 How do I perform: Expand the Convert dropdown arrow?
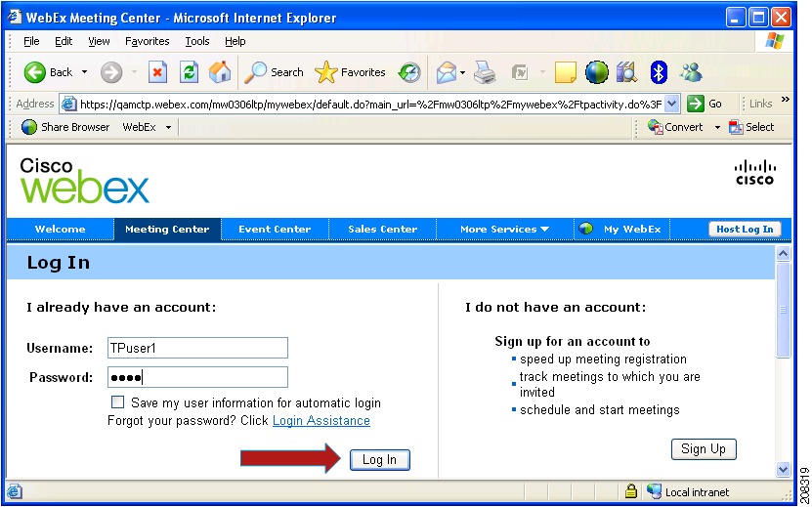click(717, 127)
